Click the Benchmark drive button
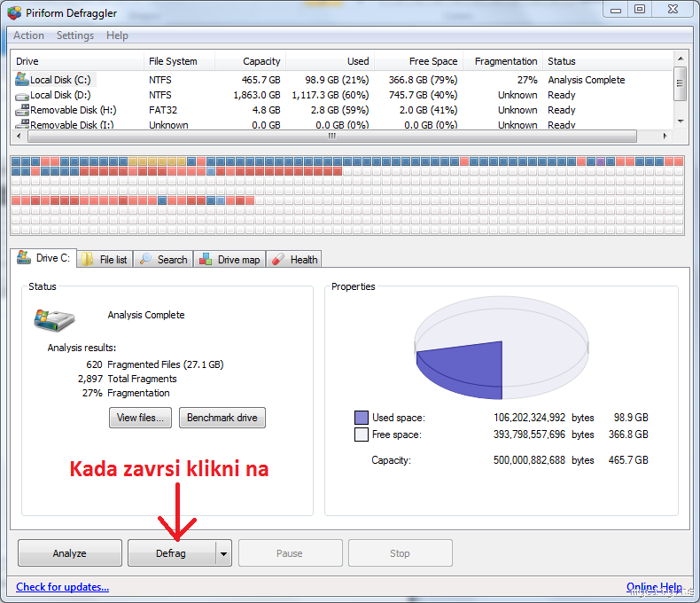 pyautogui.click(x=222, y=418)
